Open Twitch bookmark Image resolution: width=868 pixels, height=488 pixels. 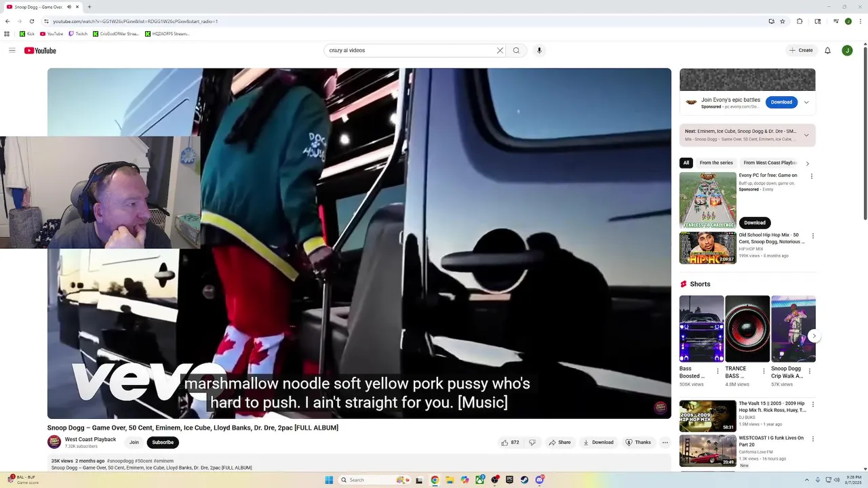pos(78,33)
